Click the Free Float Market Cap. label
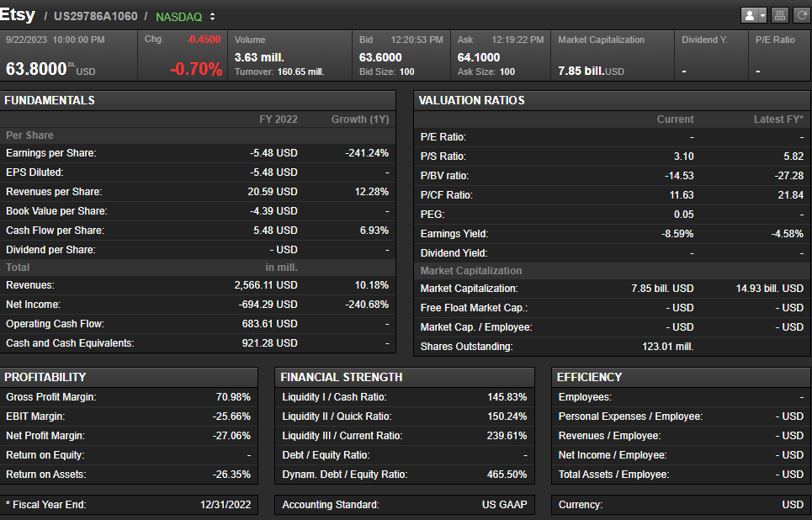The width and height of the screenshot is (812, 520). (474, 308)
